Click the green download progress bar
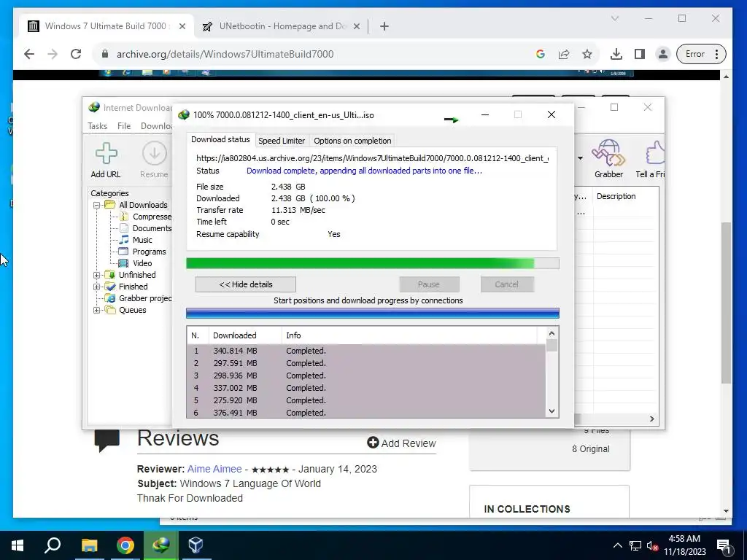The height and width of the screenshot is (560, 747). [373, 263]
